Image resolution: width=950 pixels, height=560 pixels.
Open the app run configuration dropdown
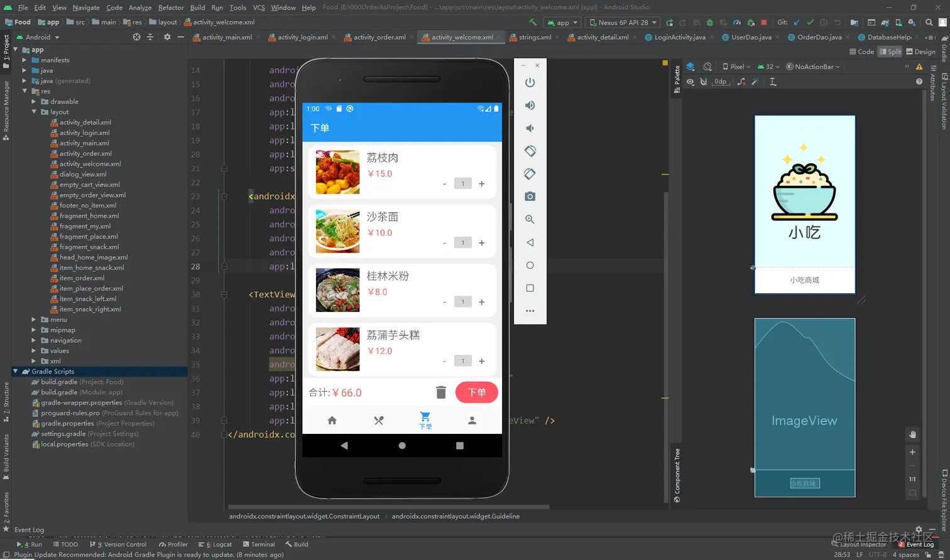(x=562, y=22)
